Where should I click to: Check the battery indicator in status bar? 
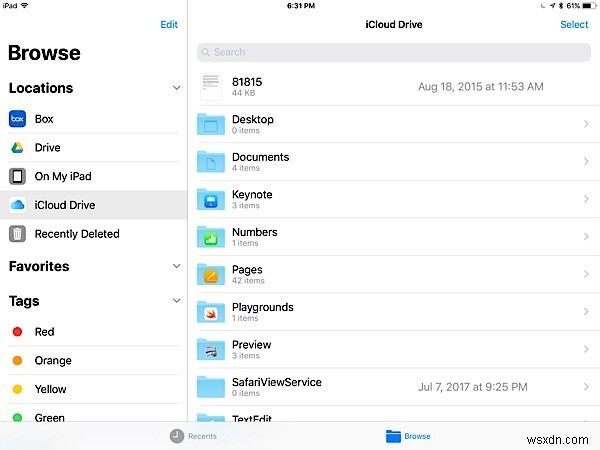[x=589, y=6]
